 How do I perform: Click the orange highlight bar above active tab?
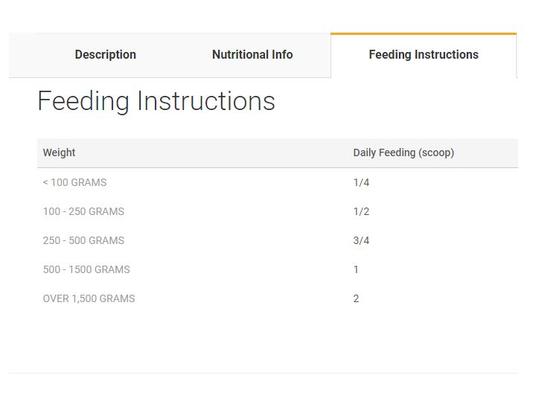tap(424, 34)
